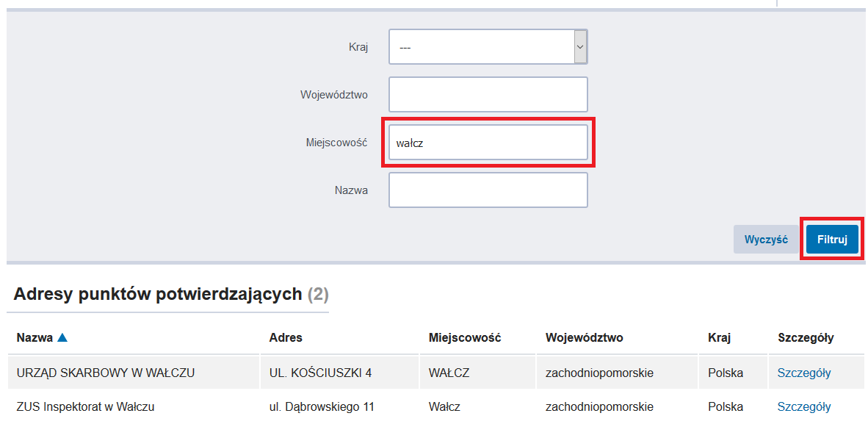Click Polska in the Urząd Skarbowy row
The image size is (868, 427).
tap(726, 373)
